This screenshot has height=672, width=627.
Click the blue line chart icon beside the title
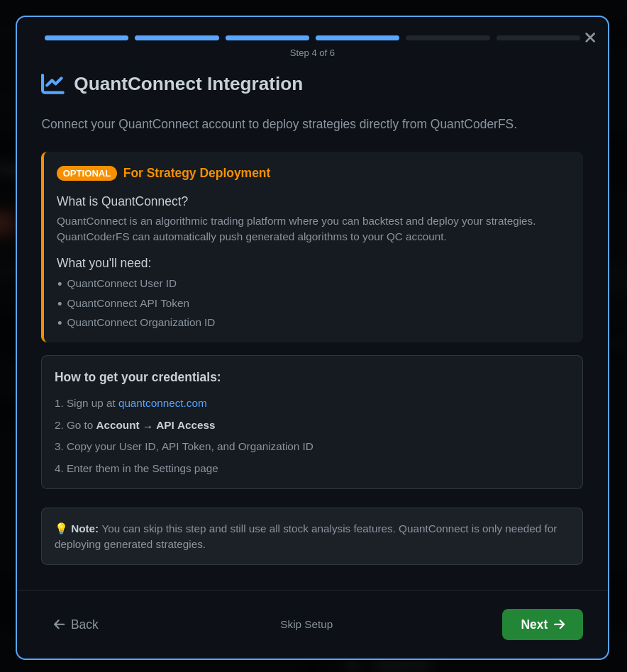(x=52, y=84)
